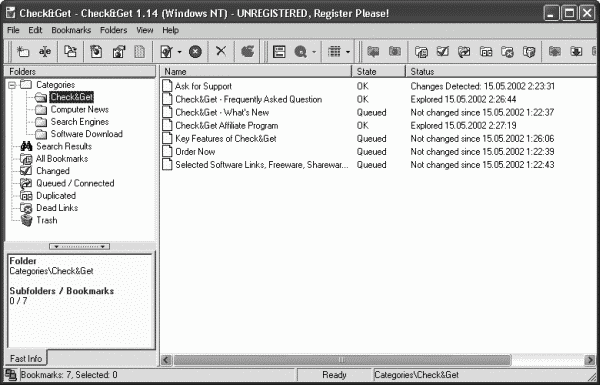The height and width of the screenshot is (385, 600).
Task: Open the check bookmark dropdown arrow
Action: click(179, 52)
